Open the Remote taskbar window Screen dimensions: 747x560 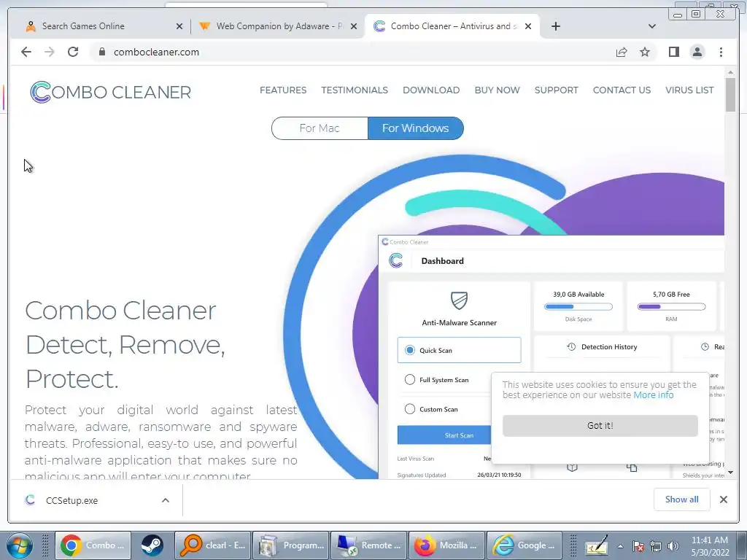tap(368, 545)
